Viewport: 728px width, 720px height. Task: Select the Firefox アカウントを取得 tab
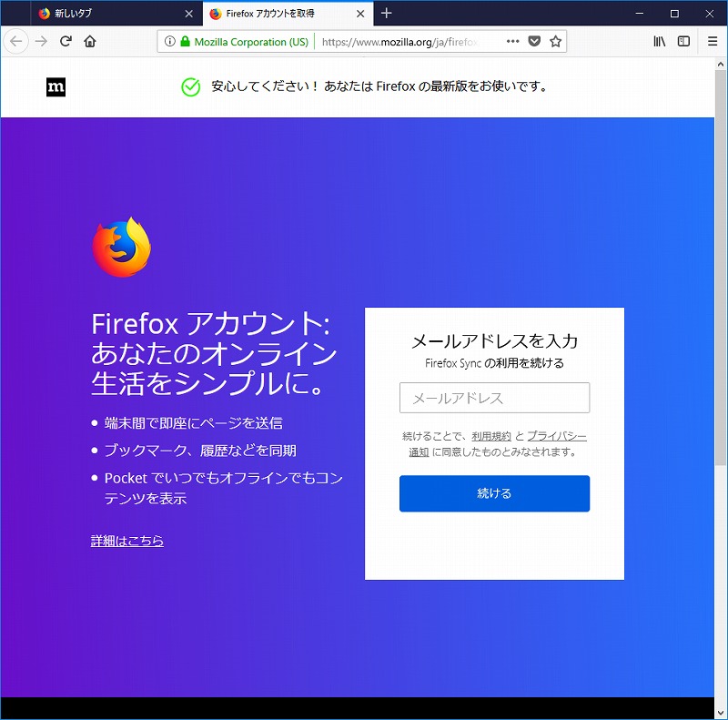[x=288, y=14]
